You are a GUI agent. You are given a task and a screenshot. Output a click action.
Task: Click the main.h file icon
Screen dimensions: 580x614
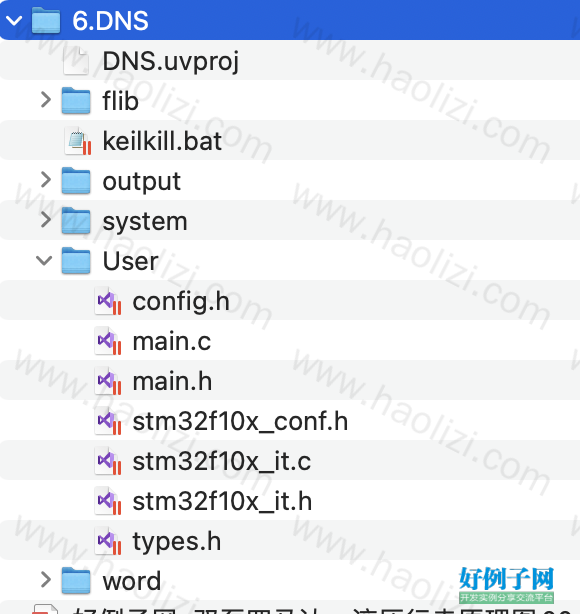coord(108,381)
